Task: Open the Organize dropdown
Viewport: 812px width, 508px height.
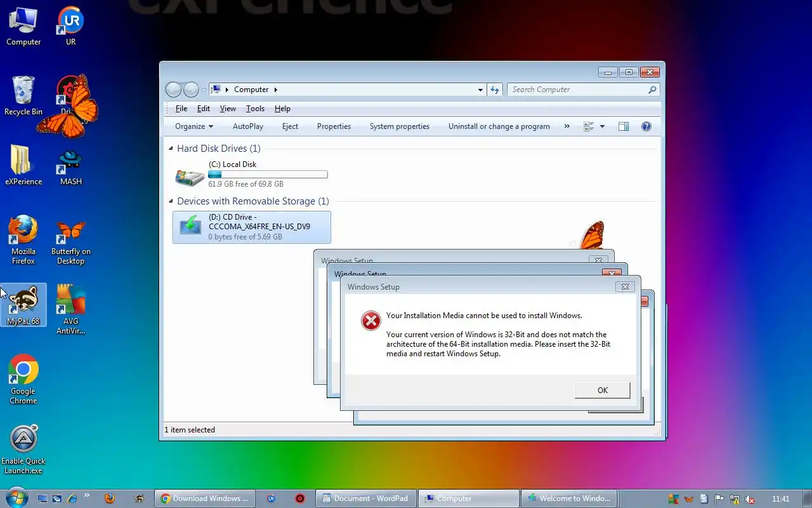Action: (194, 126)
